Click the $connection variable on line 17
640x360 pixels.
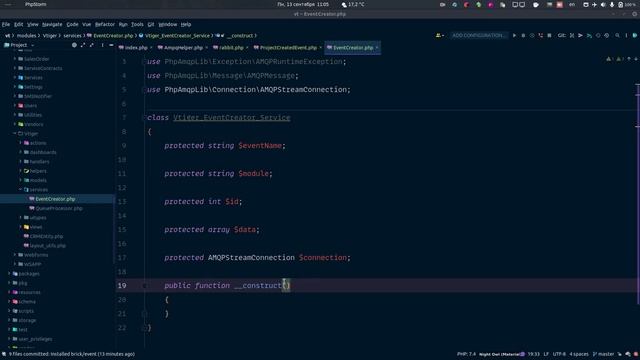click(322, 258)
